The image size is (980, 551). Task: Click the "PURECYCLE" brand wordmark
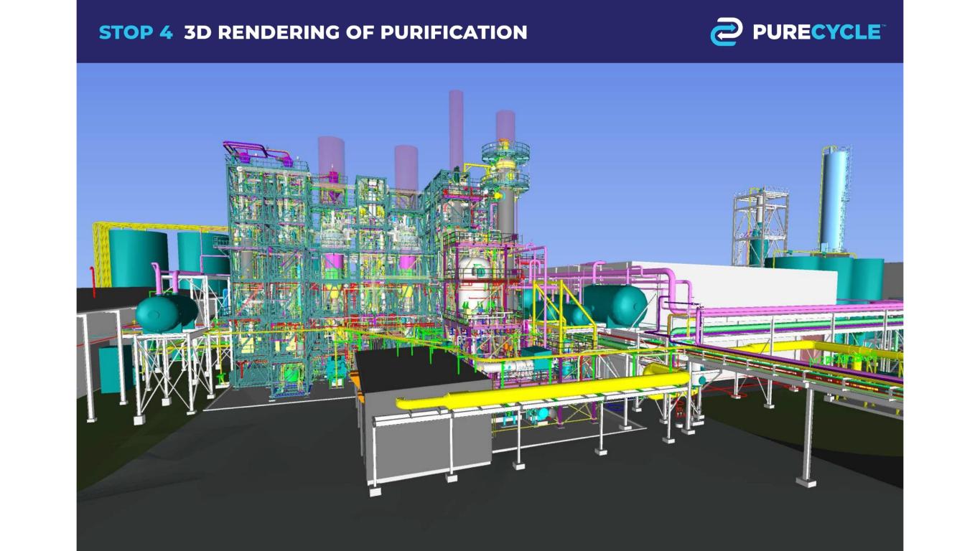[816, 32]
